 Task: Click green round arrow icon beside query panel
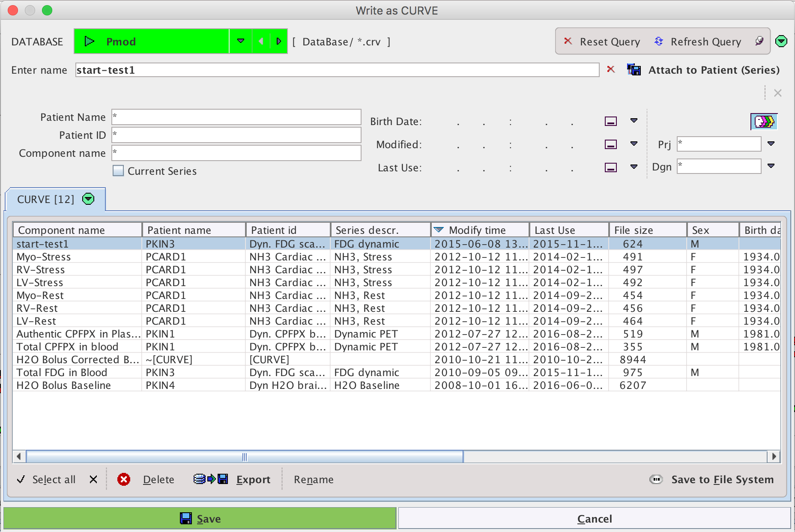pos(781,42)
